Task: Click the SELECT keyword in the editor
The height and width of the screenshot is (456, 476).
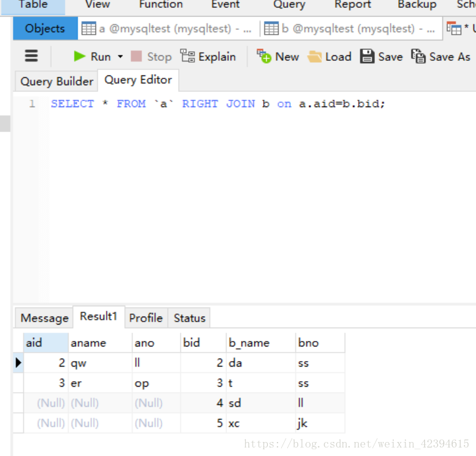Action: (72, 104)
